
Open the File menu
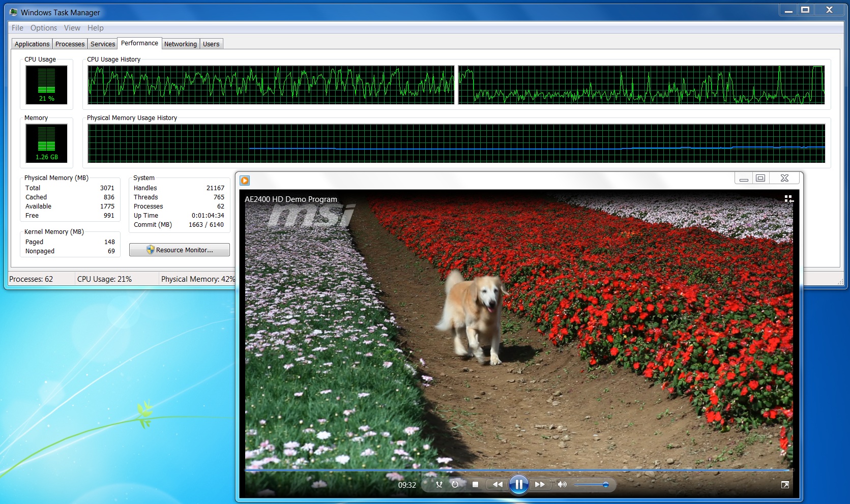coord(17,28)
